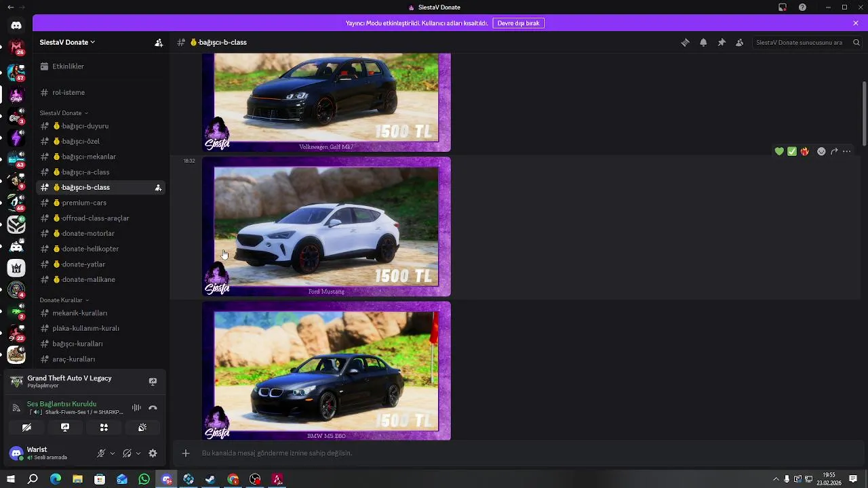868x488 pixels.
Task: Open activities launcher icon in voice panel
Action: (x=104, y=428)
